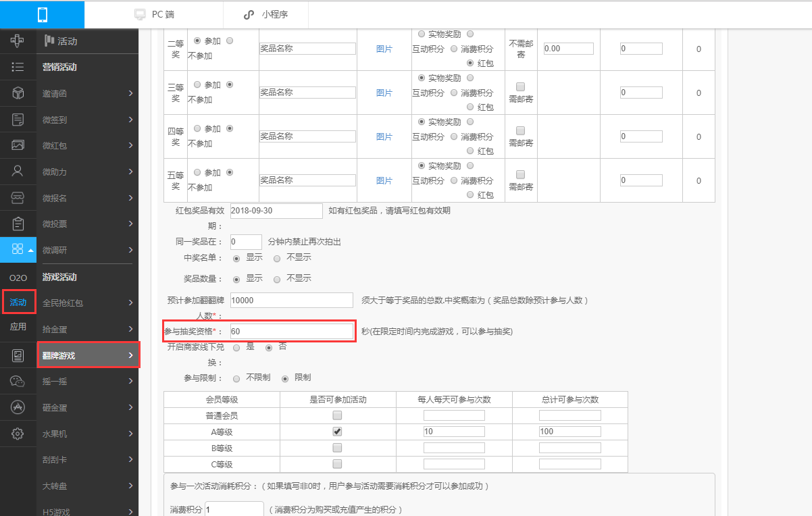Click 图片 link in 五等奖 row

[384, 180]
